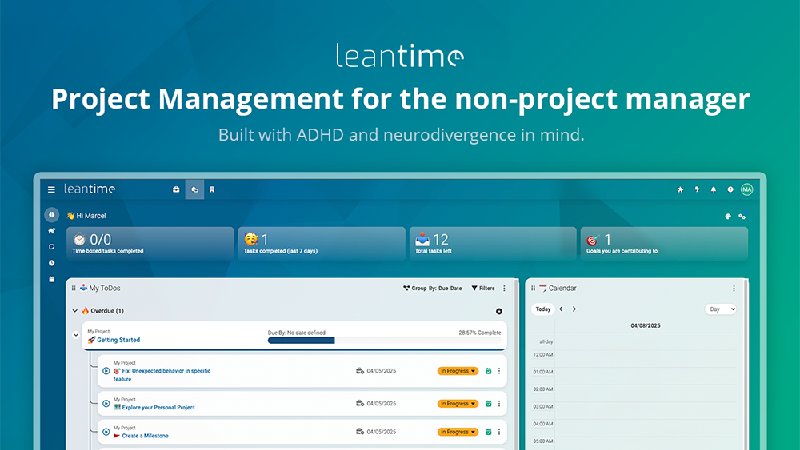This screenshot has width=800, height=450.
Task: Click the My ToDos widget title
Action: pyautogui.click(x=105, y=288)
